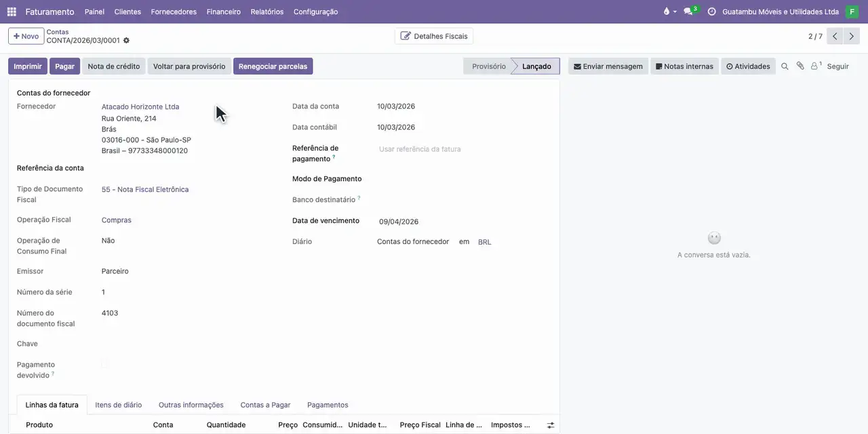Screen dimensions: 868x434
Task: Open the Financeiro menu
Action: [x=224, y=12]
